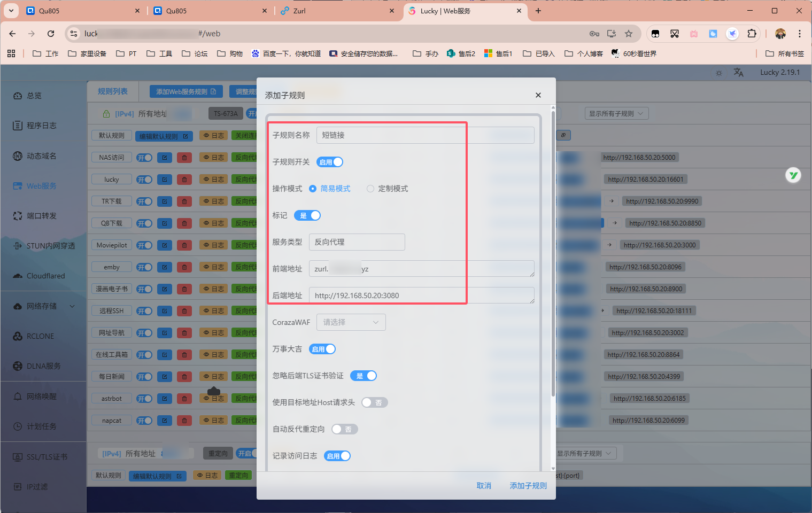Open the 服务类型 dropdown showing 反向代理
Image resolution: width=812 pixels, height=513 pixels.
[356, 242]
